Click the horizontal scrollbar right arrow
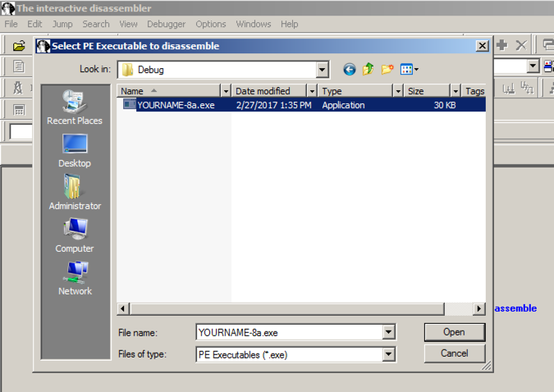This screenshot has width=554, height=392. pyautogui.click(x=478, y=308)
